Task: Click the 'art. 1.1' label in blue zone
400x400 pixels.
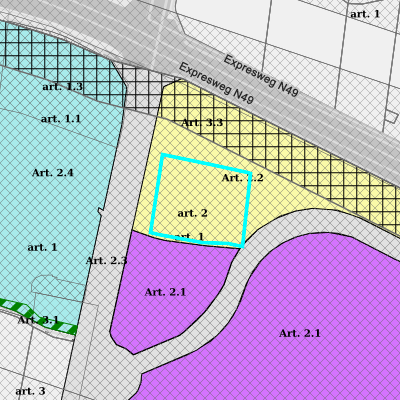Action: click(x=61, y=119)
